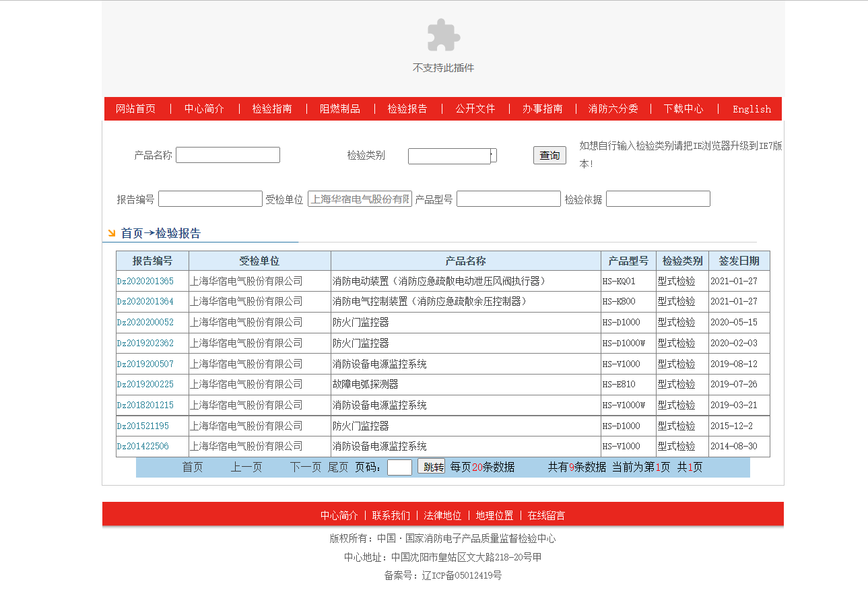Switch to the English version

(752, 109)
